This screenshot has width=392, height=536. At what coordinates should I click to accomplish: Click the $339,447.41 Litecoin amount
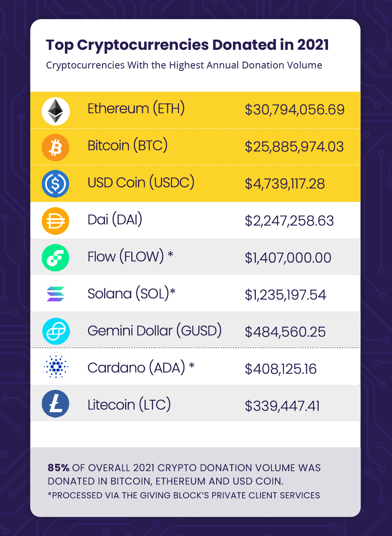282,406
